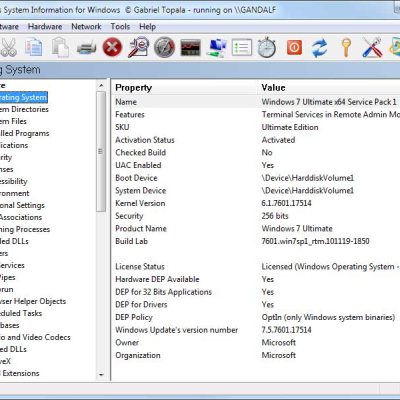The width and height of the screenshot is (400, 400).
Task: Select the Name property row
Action: 256,102
